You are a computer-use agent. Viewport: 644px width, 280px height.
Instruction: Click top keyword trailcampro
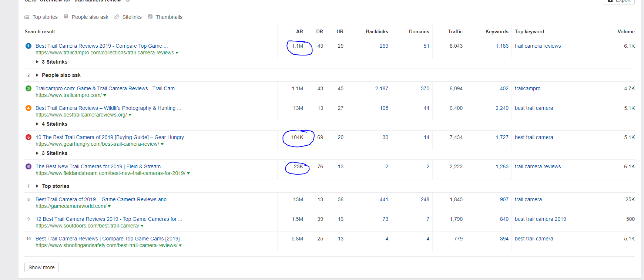[527, 88]
